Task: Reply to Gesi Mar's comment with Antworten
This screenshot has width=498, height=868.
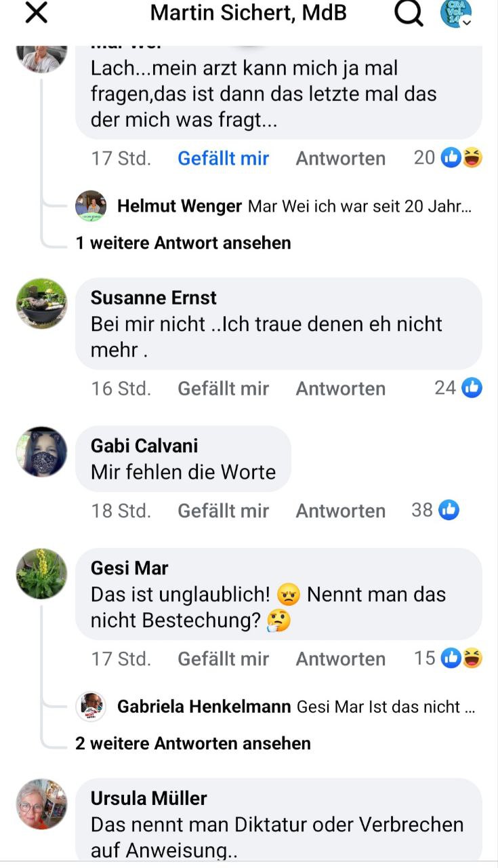Action: pyautogui.click(x=341, y=658)
